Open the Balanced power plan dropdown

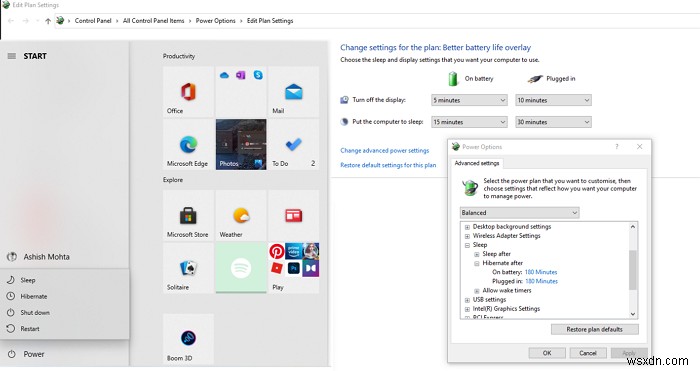click(520, 213)
